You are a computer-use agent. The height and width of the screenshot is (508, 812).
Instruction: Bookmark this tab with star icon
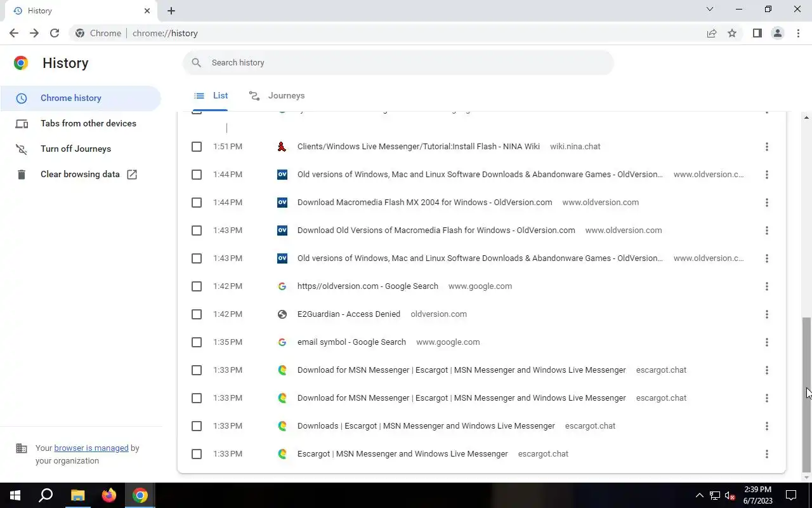[x=732, y=33]
